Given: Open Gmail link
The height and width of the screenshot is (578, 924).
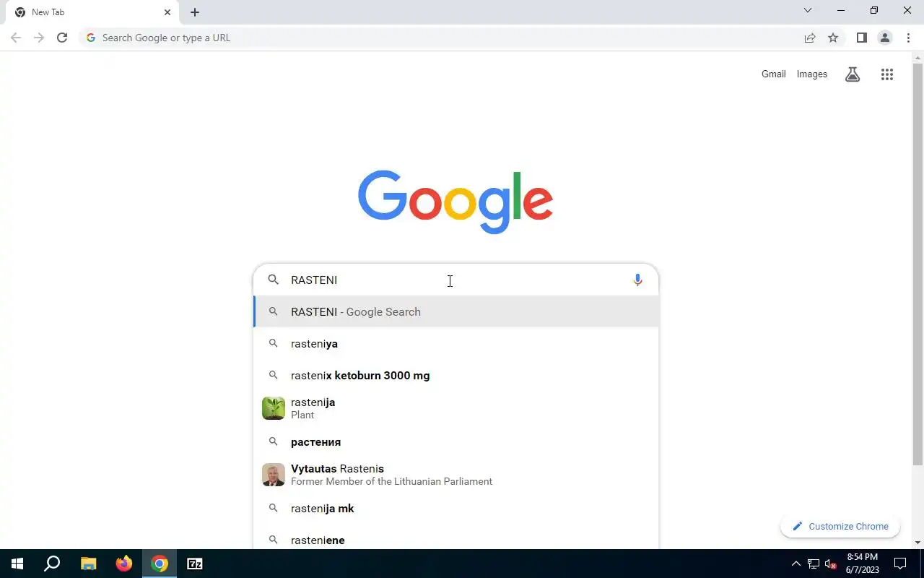Looking at the screenshot, I should (x=773, y=74).
